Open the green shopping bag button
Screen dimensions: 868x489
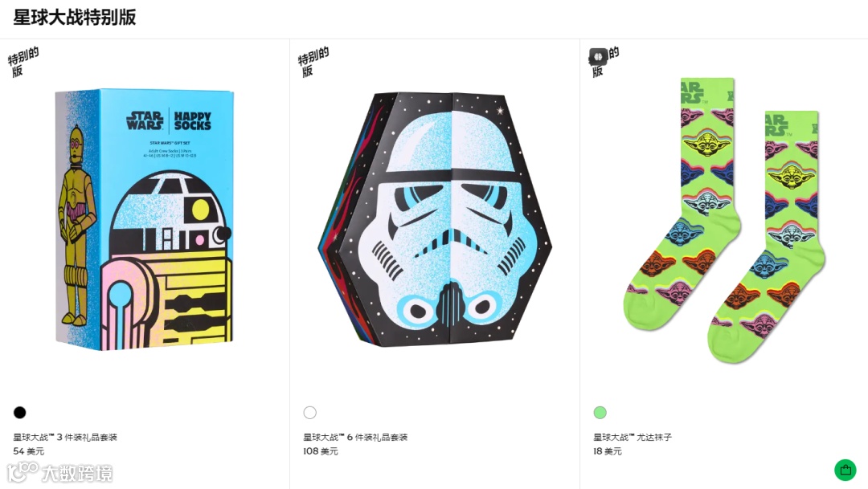point(845,471)
